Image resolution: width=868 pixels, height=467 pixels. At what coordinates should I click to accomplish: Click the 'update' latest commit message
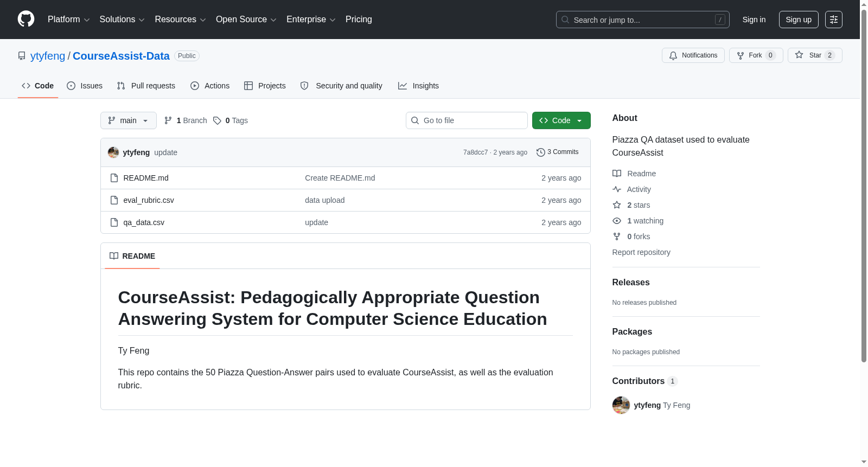(165, 152)
